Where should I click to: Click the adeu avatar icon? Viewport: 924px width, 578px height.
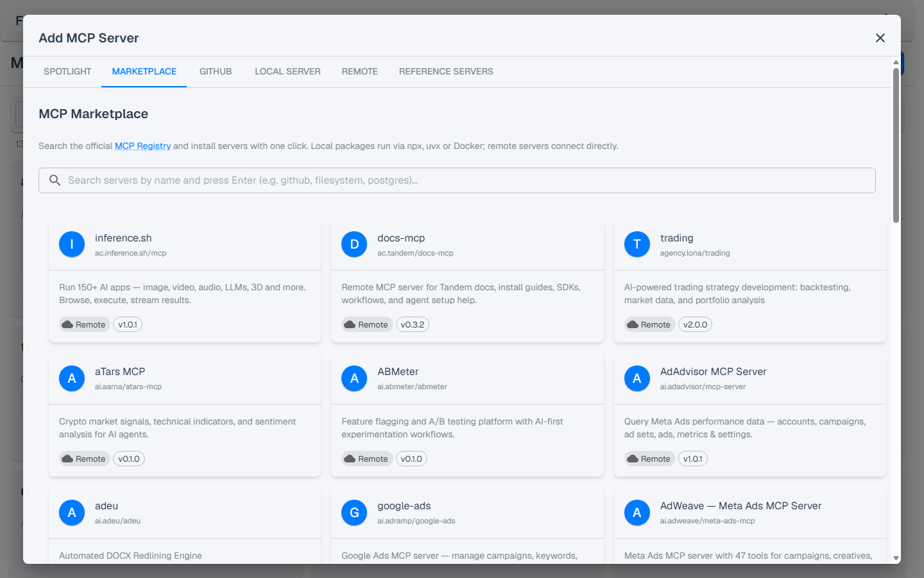point(72,512)
